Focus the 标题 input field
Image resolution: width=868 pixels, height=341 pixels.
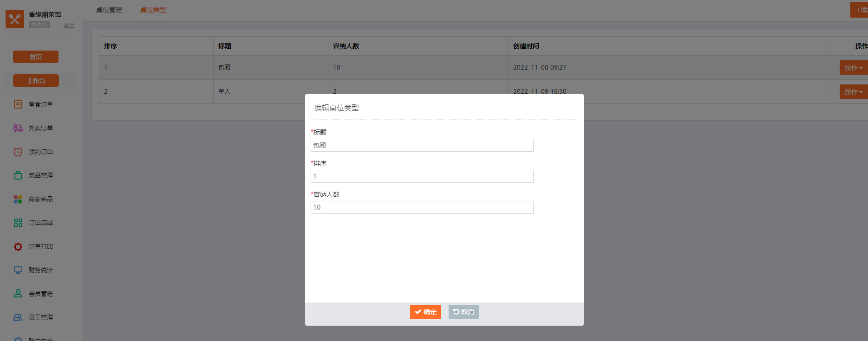pos(422,145)
